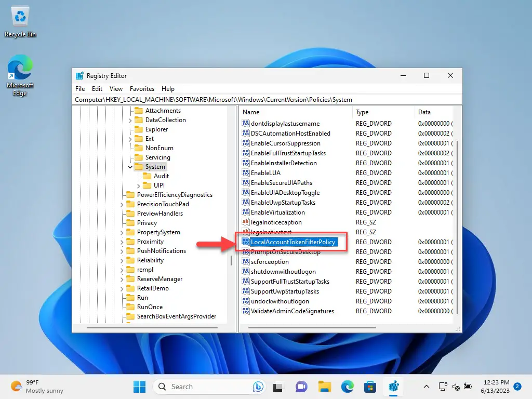Select the DSCAutomationHostEnabled value
The image size is (532, 399).
(x=290, y=133)
